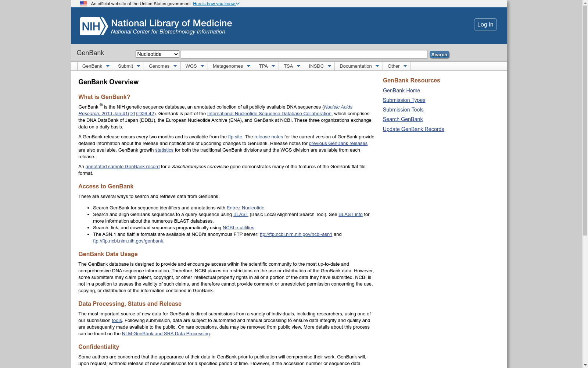Open the Search GenBank link
Screen dimensions: 588x368
pyautogui.click(x=403, y=119)
